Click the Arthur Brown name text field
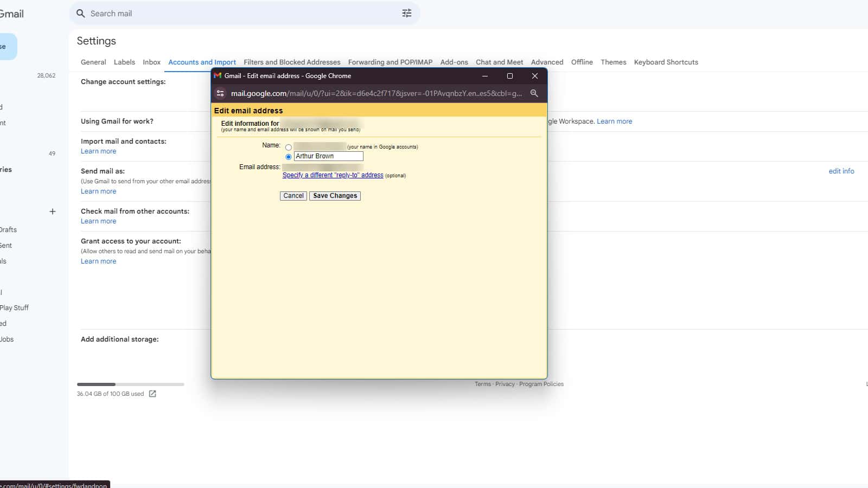Screen dimensions: 868x488 [328, 156]
